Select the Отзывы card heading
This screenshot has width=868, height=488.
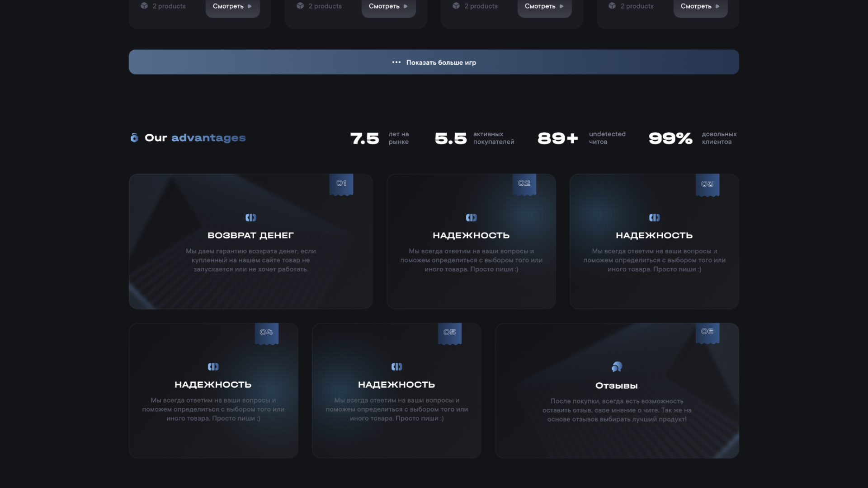click(x=617, y=386)
